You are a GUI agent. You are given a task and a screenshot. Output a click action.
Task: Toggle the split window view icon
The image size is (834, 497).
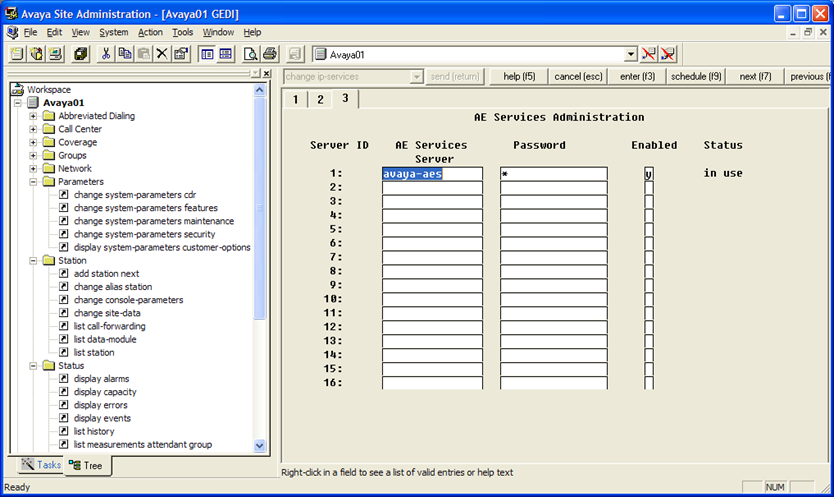(x=226, y=54)
